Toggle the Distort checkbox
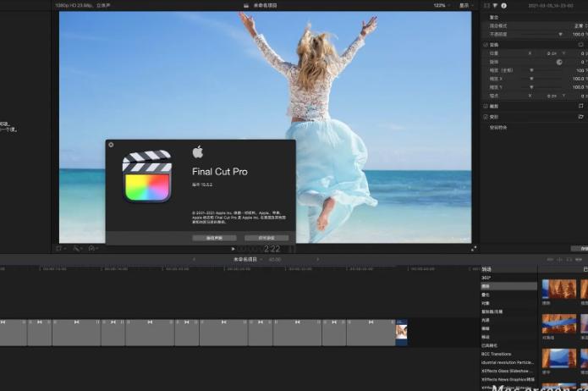This screenshot has height=391, width=588. click(x=486, y=116)
